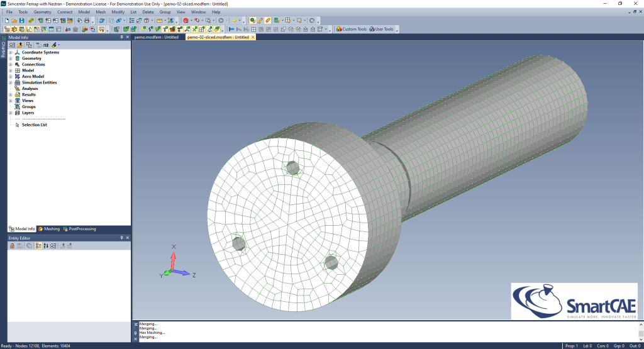
Task: Expand the Results tree node
Action: (11, 94)
